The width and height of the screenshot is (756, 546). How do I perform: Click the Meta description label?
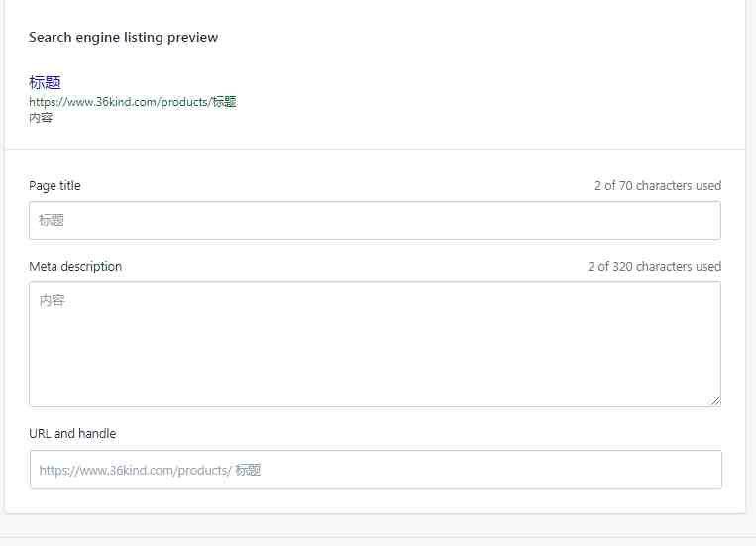[x=75, y=266]
